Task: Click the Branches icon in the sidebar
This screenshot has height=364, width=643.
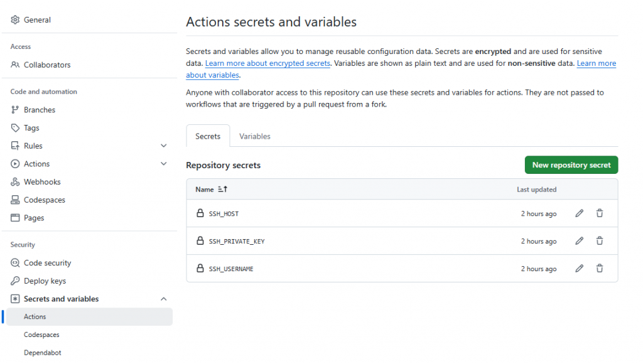Action: point(13,109)
